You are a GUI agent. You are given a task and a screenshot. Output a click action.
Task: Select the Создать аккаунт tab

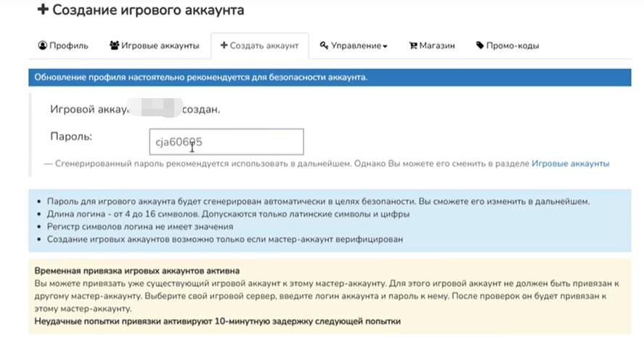point(260,46)
